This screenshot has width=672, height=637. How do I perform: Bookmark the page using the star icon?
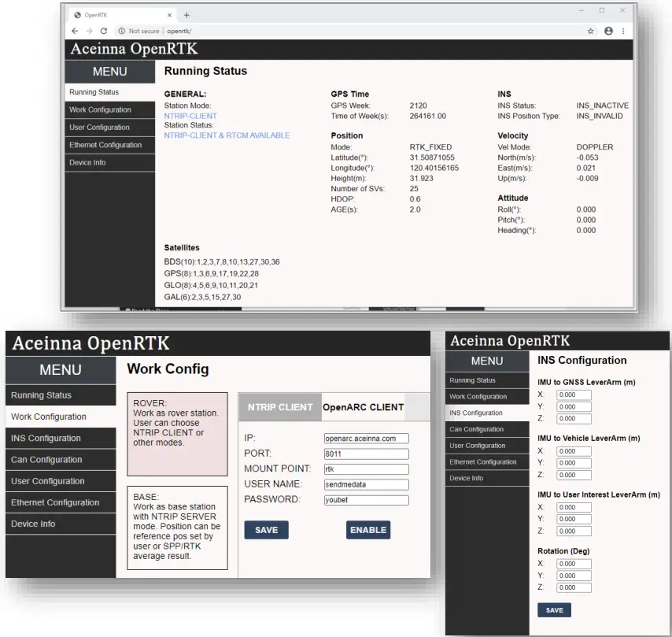591,31
